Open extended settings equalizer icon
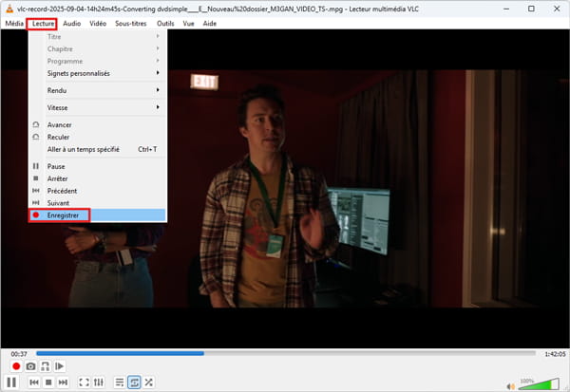 pyautogui.click(x=99, y=383)
